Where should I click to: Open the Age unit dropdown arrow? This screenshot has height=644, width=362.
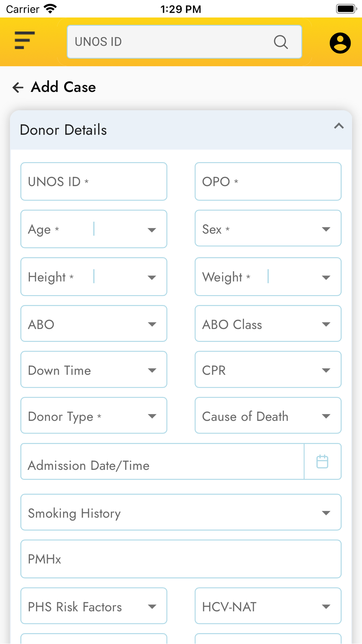tap(152, 230)
